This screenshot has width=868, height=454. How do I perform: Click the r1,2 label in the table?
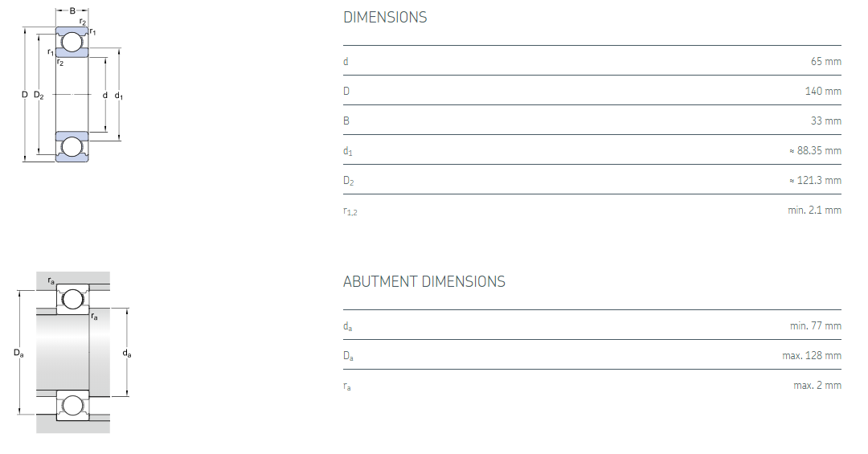[x=350, y=211]
